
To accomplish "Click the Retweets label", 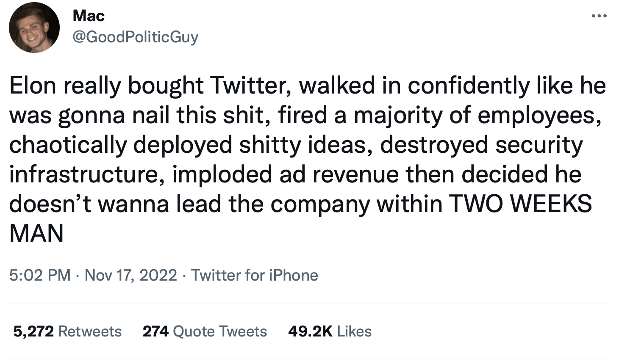I will pos(90,331).
